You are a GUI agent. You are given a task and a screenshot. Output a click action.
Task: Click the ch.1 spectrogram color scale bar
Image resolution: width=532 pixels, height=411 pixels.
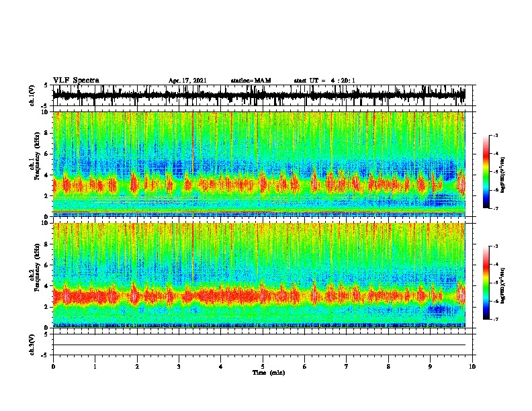(x=486, y=172)
